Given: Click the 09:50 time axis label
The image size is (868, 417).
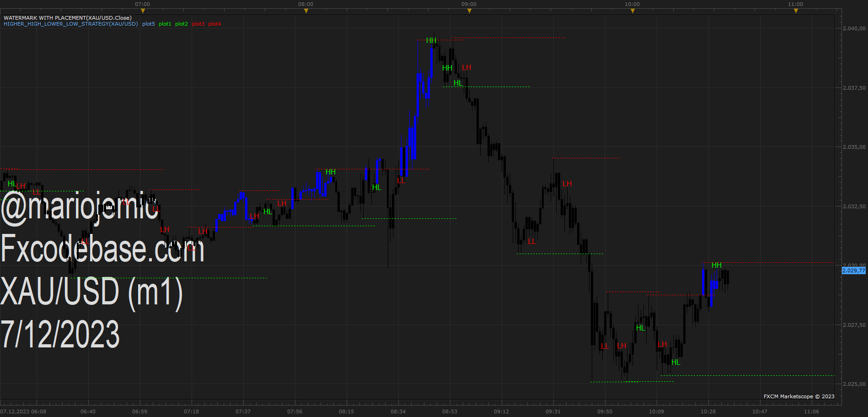Looking at the screenshot, I should click(605, 412).
